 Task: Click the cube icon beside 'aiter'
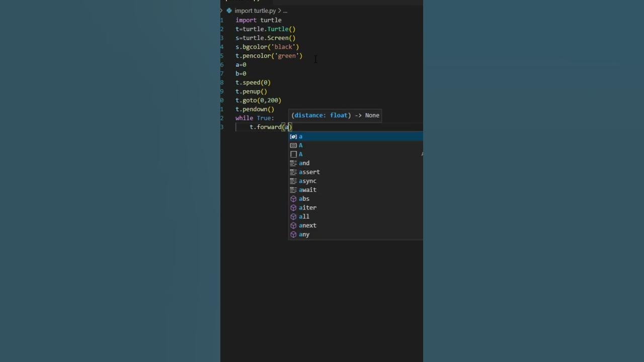pos(293,208)
